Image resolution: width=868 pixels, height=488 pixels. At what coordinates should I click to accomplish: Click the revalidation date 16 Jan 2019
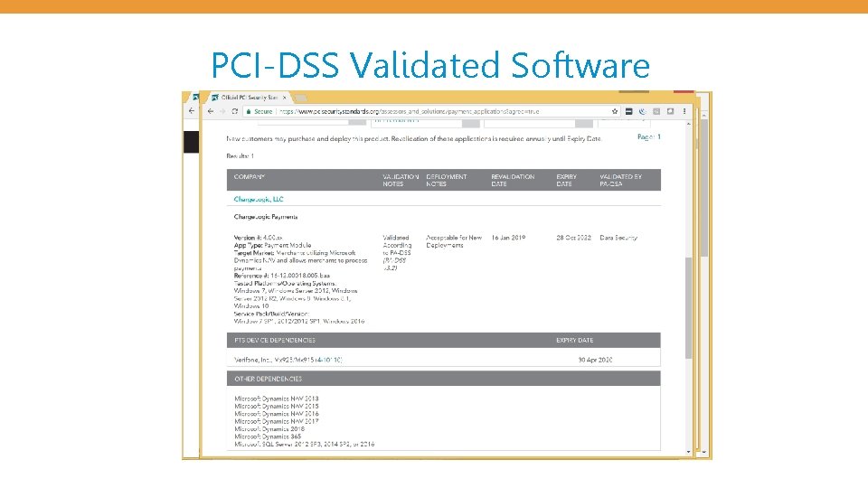(508, 238)
